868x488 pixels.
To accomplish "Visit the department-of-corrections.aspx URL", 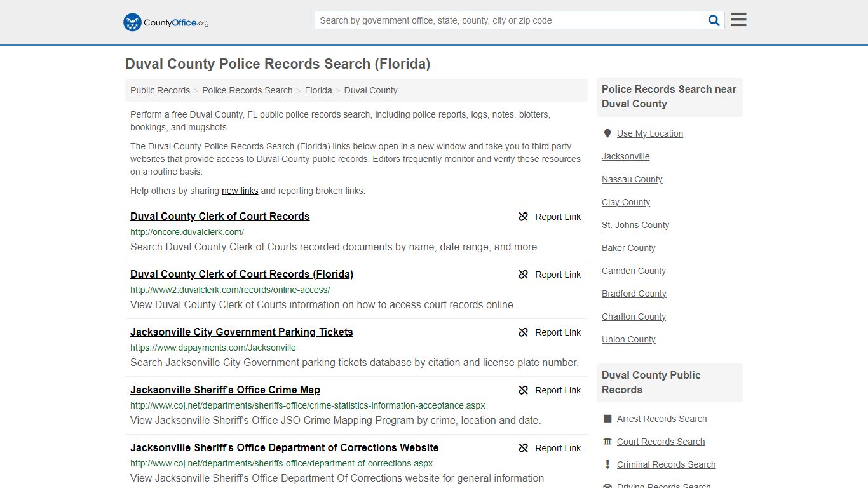I will click(x=281, y=463).
